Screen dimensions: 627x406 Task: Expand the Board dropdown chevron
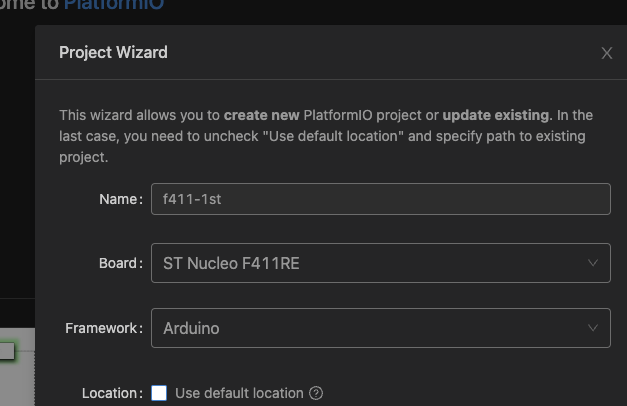594,264
